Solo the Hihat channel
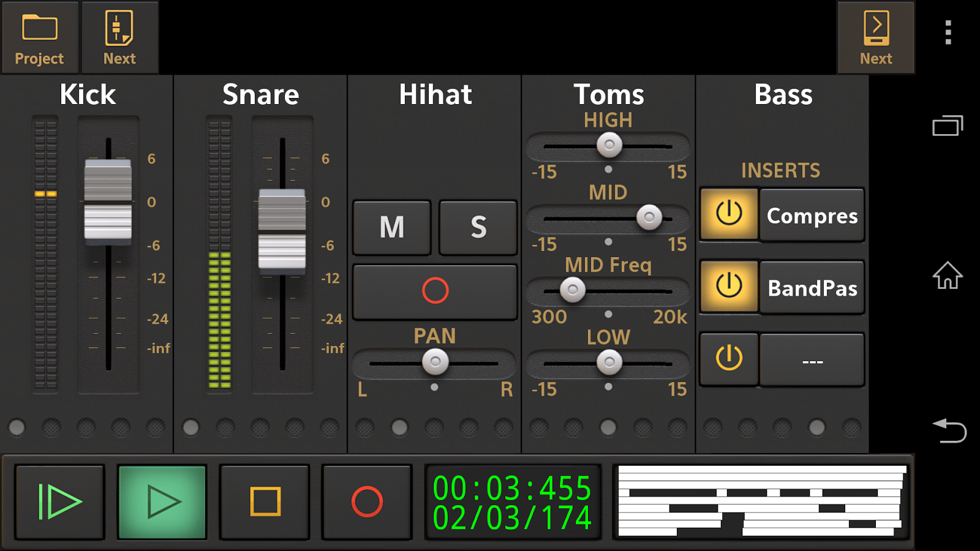Screen dimensions: 980x551 (x=478, y=227)
